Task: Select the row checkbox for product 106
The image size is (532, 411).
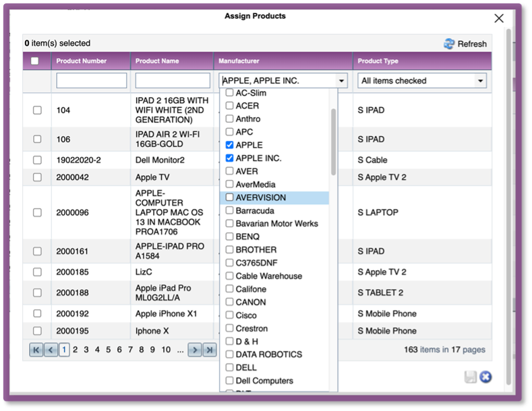Action: click(x=37, y=139)
